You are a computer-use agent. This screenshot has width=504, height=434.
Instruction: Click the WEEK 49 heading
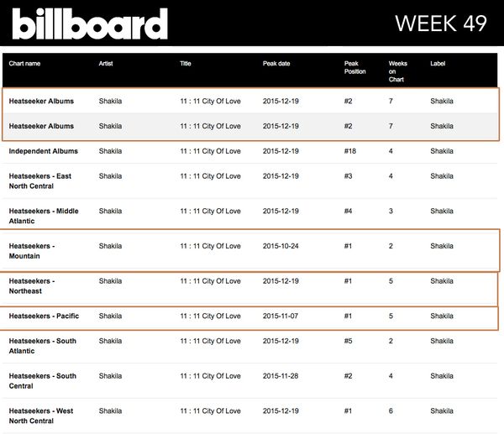(441, 24)
